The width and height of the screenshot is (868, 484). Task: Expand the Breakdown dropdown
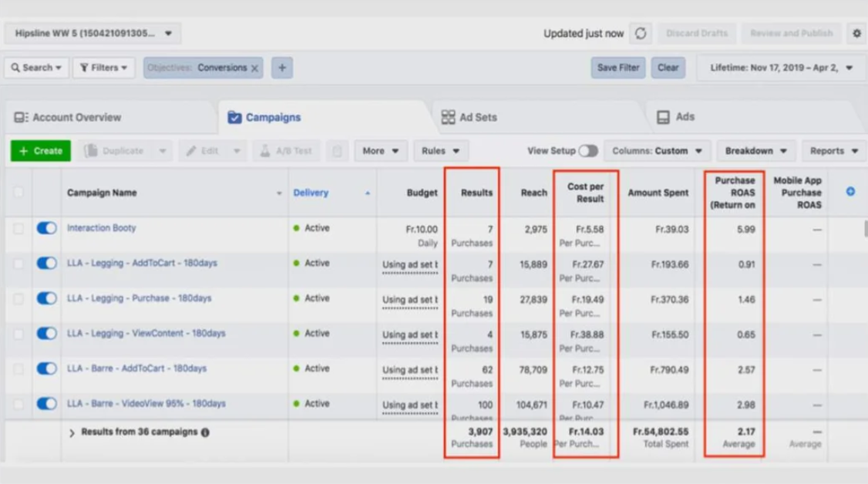(755, 151)
